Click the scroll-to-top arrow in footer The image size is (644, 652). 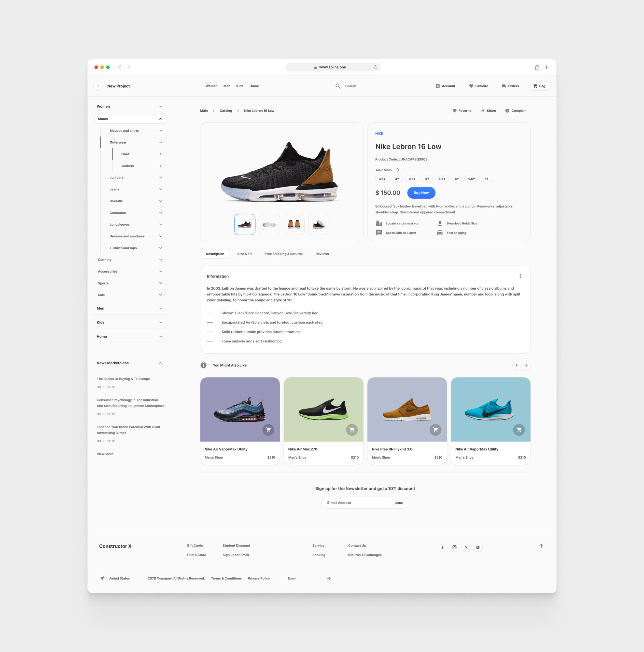pos(541,546)
